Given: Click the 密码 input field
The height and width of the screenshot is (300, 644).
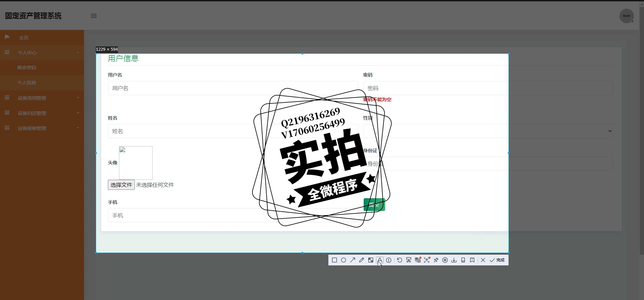Looking at the screenshot, I should 488,88.
